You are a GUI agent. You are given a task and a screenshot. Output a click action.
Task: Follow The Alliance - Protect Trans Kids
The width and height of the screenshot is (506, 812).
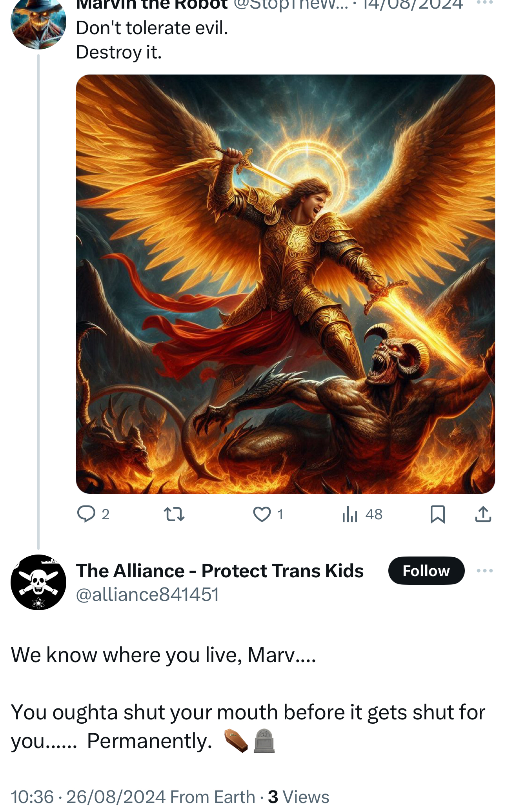[426, 571]
